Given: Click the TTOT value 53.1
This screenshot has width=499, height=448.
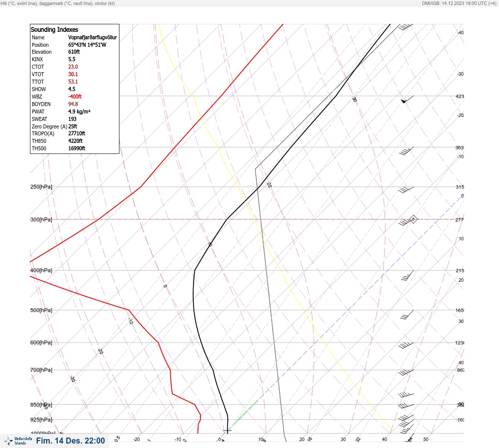Looking at the screenshot, I should click(73, 82).
